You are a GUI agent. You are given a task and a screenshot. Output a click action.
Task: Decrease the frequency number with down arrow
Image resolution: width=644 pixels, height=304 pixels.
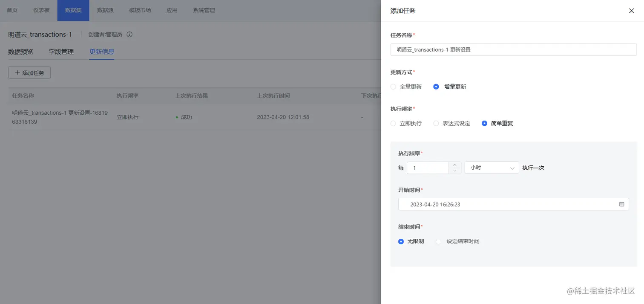click(x=455, y=171)
